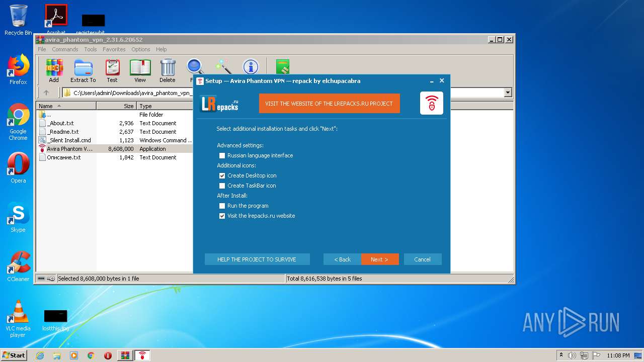Select the Opera desktop shortcut
Screen dimensions: 644x362
[x=18, y=168]
